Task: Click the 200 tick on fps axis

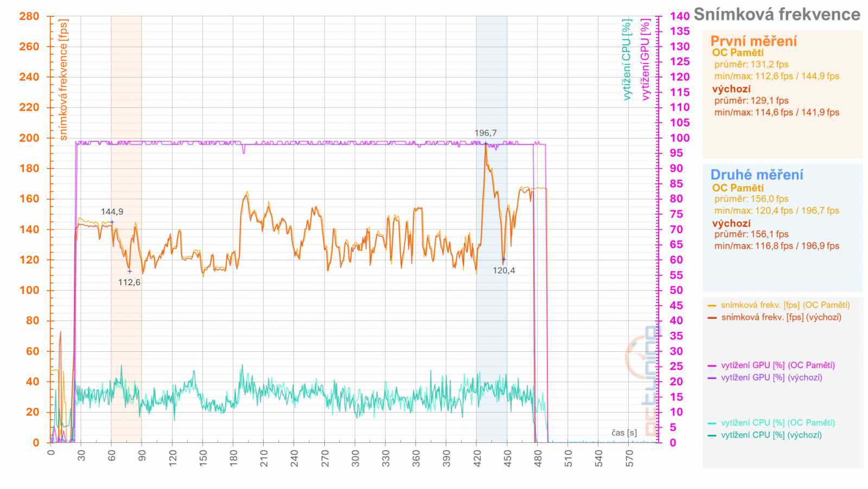Action: coord(29,138)
